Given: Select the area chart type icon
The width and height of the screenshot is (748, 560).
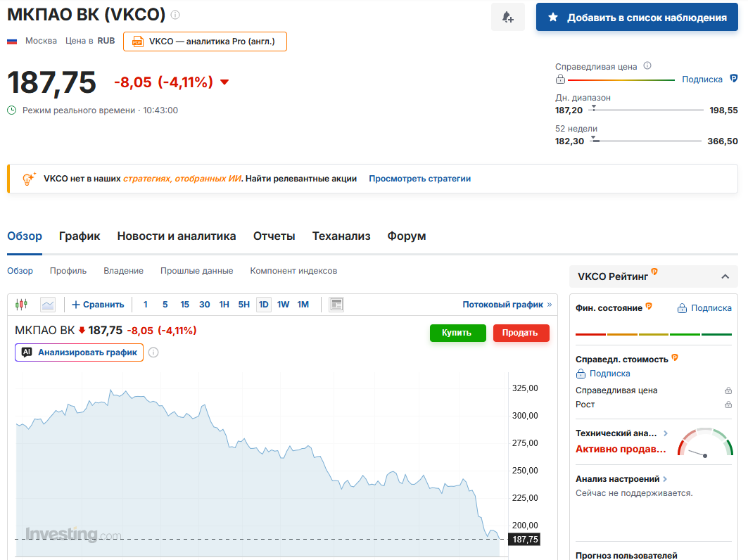Looking at the screenshot, I should coord(48,305).
